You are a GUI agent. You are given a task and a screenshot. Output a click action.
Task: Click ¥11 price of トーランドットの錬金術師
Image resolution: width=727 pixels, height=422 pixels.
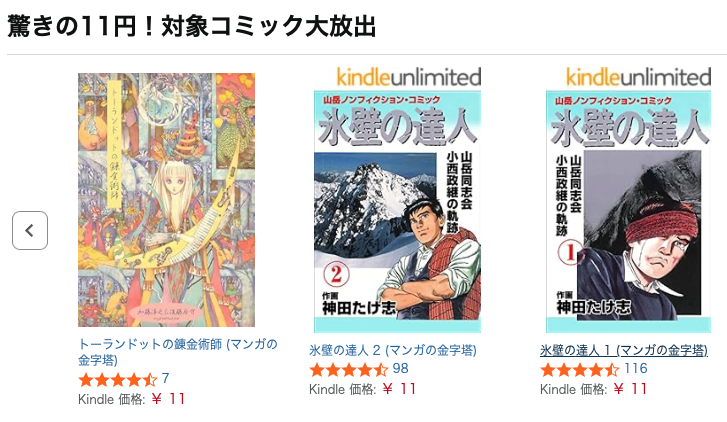click(168, 399)
